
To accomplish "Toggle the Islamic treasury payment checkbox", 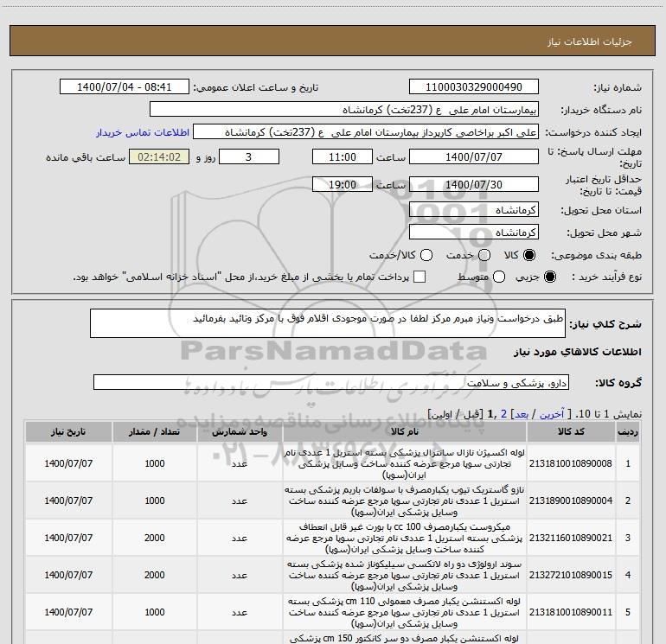I will (x=419, y=277).
